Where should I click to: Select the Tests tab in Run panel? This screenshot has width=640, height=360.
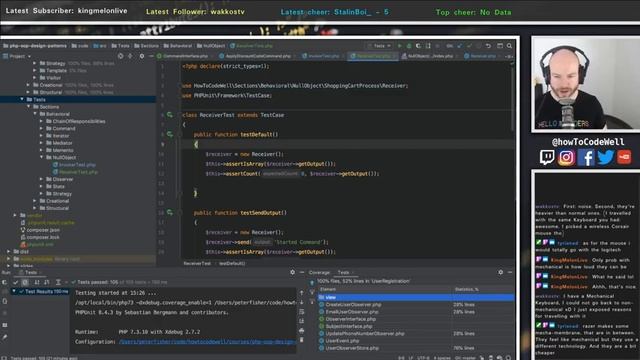pyautogui.click(x=31, y=272)
